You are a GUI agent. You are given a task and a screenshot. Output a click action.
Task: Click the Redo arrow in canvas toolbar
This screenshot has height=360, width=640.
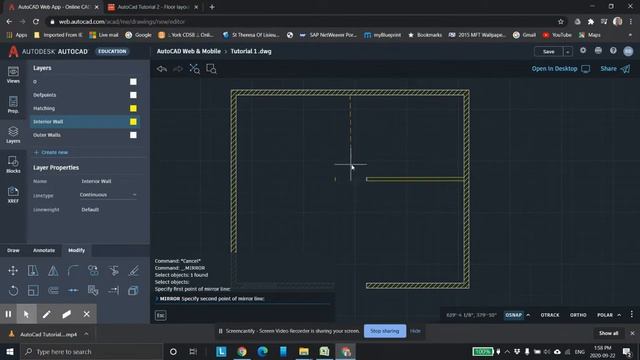(178, 69)
